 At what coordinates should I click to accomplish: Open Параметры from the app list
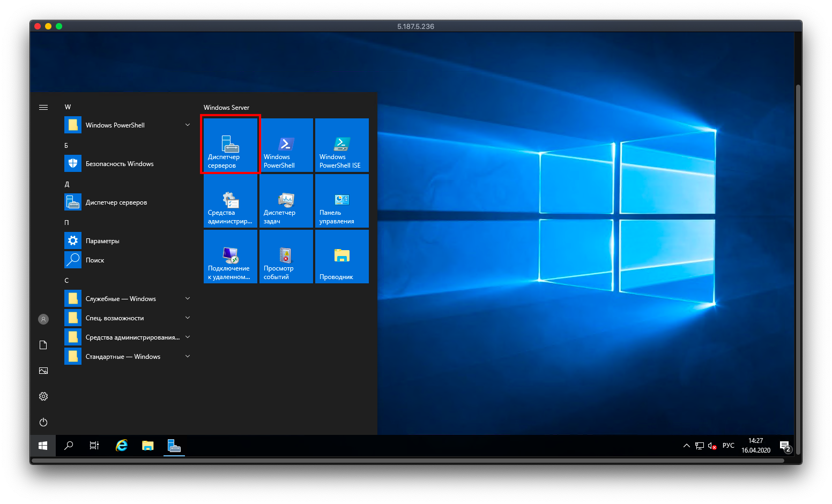[x=128, y=241]
